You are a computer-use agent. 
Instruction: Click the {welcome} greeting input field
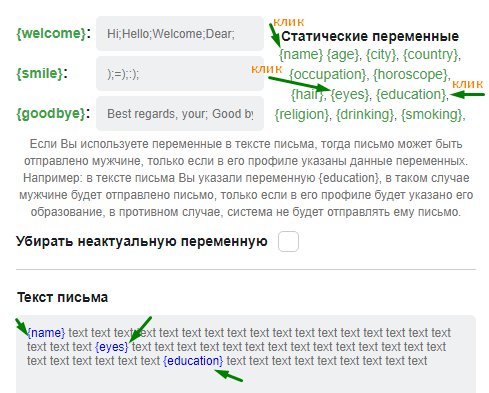coord(180,34)
